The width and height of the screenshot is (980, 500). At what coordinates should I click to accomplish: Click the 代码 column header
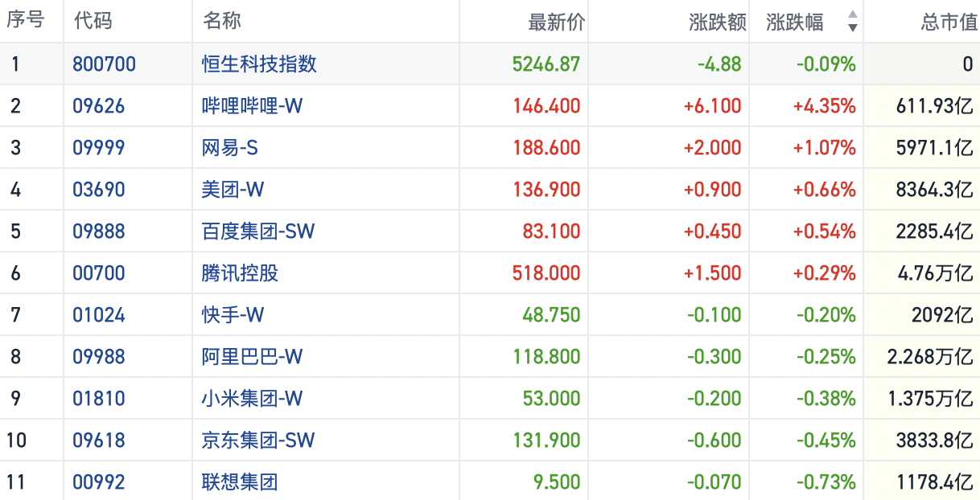pos(93,22)
